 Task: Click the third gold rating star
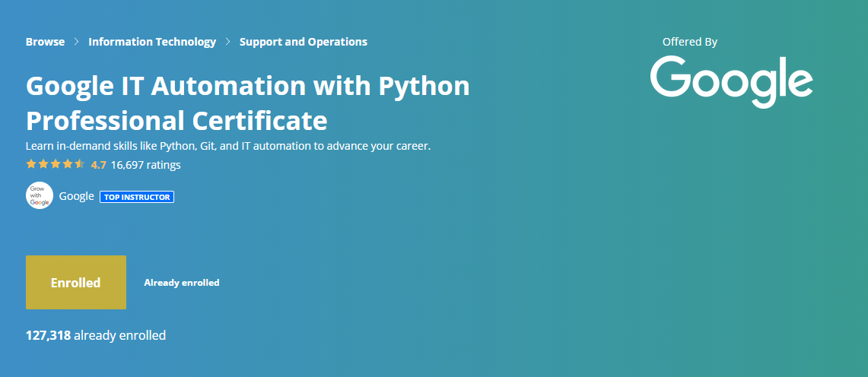pyautogui.click(x=56, y=164)
